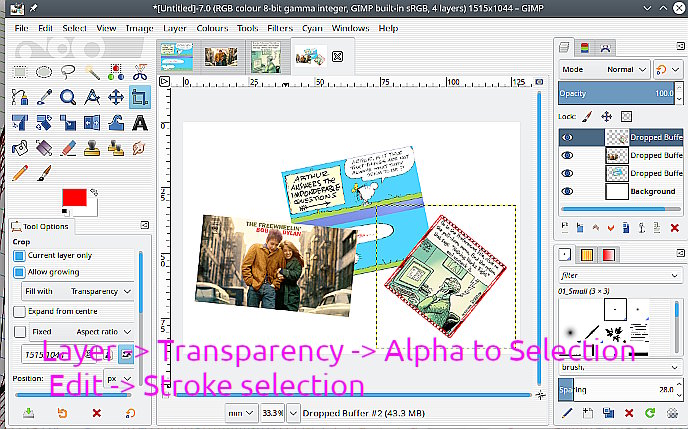The height and width of the screenshot is (429, 688).
Task: Select the Perspective Clone double-stamp tool
Action: (116, 148)
